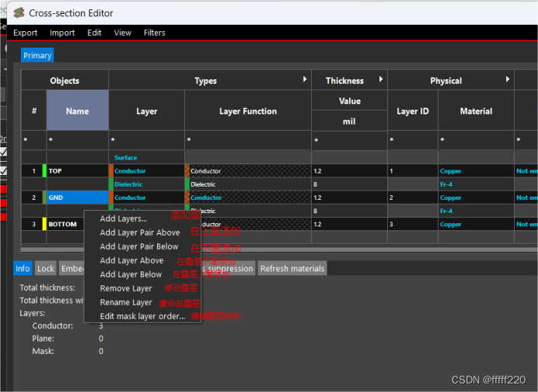Viewport: 538px width, 392px height.
Task: Click Layer Function Conductor in TOP row
Action: click(248, 170)
